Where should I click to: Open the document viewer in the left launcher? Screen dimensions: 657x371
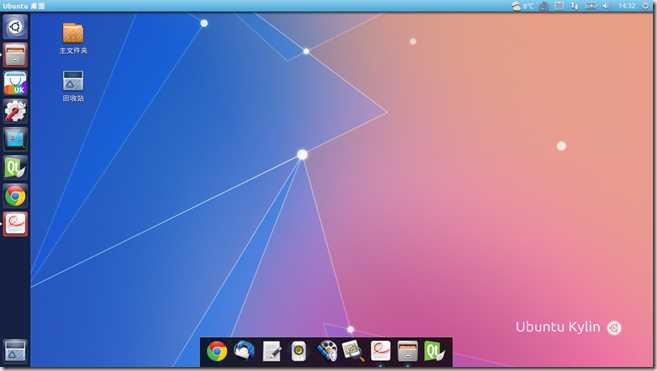15,224
